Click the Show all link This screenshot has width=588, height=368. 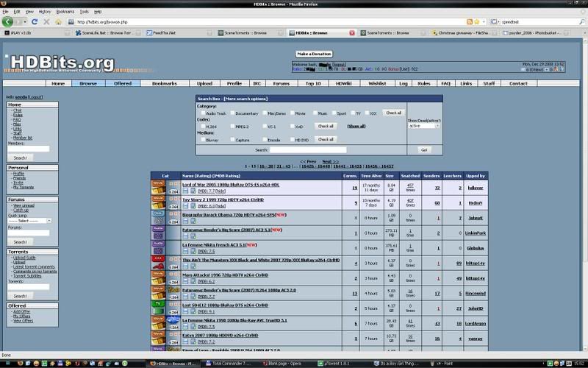pos(356,126)
